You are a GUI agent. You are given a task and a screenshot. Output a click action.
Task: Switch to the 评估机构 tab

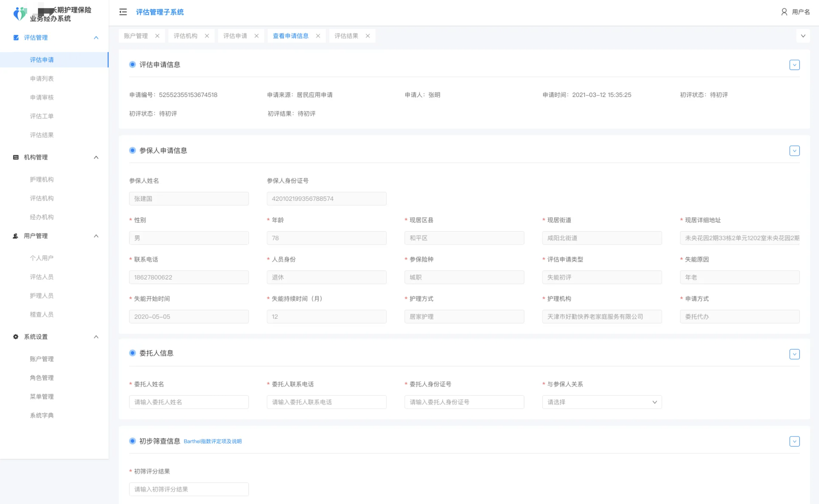click(185, 36)
